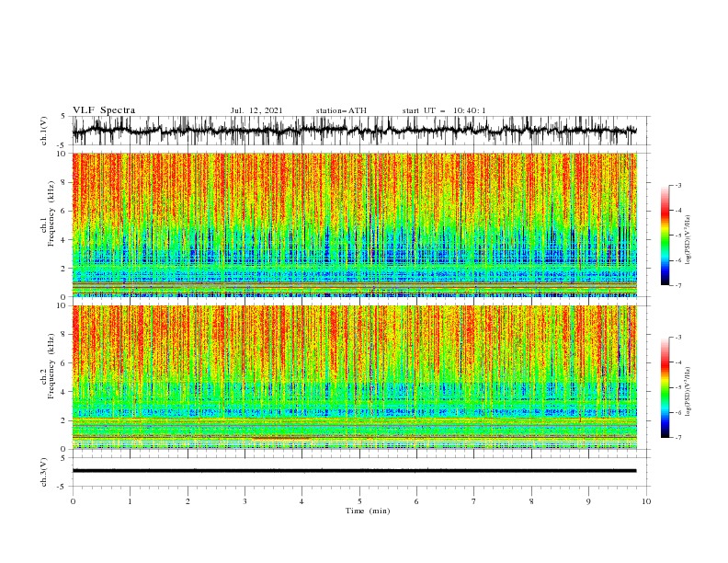Image resolution: width=728 pixels, height=563 pixels.
Task: Click the "ch.1(V)" waveform axis label
Action: click(44, 131)
